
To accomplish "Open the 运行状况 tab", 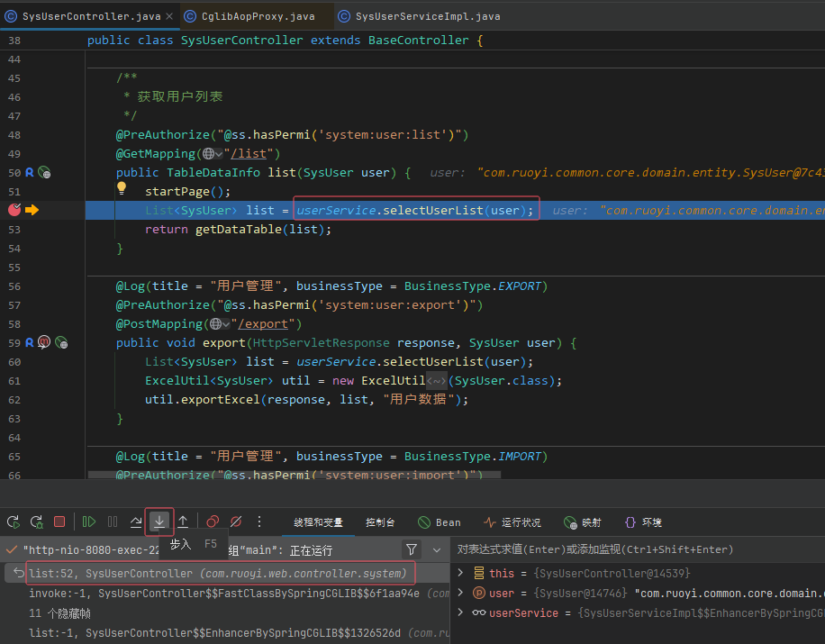I will (x=512, y=522).
